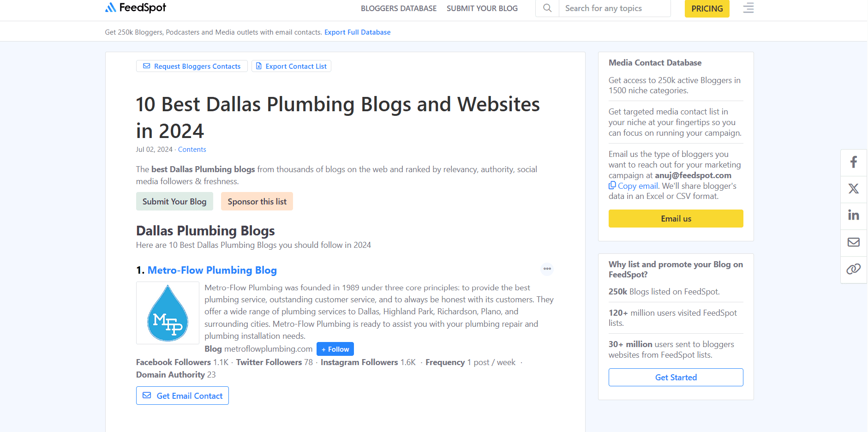The image size is (868, 432).
Task: Click Domain Authority 23 text
Action: click(x=176, y=375)
